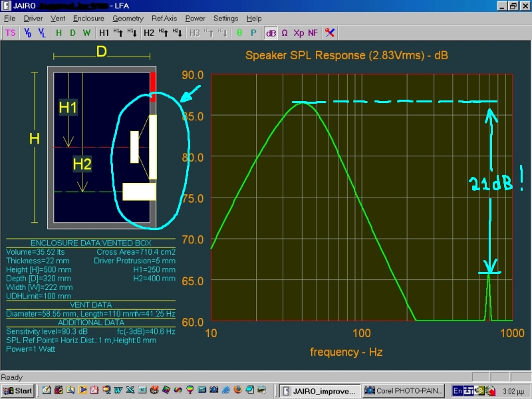Image resolution: width=532 pixels, height=399 pixels.
Task: Click the Depth [D]=320 mm value
Action: click(x=39, y=278)
